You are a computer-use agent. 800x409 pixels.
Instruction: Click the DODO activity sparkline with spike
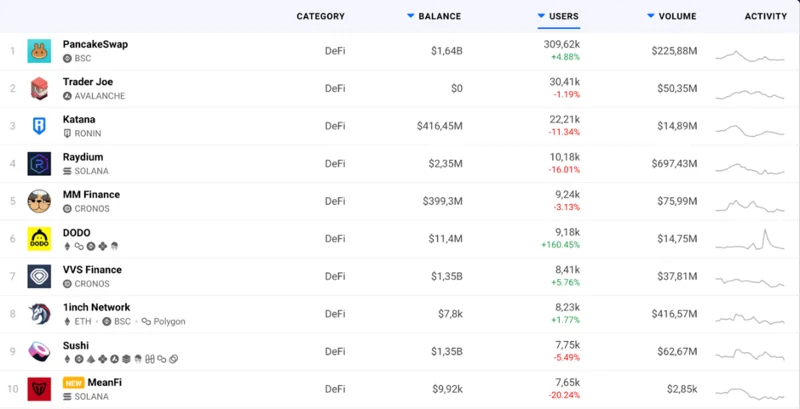pyautogui.click(x=750, y=240)
